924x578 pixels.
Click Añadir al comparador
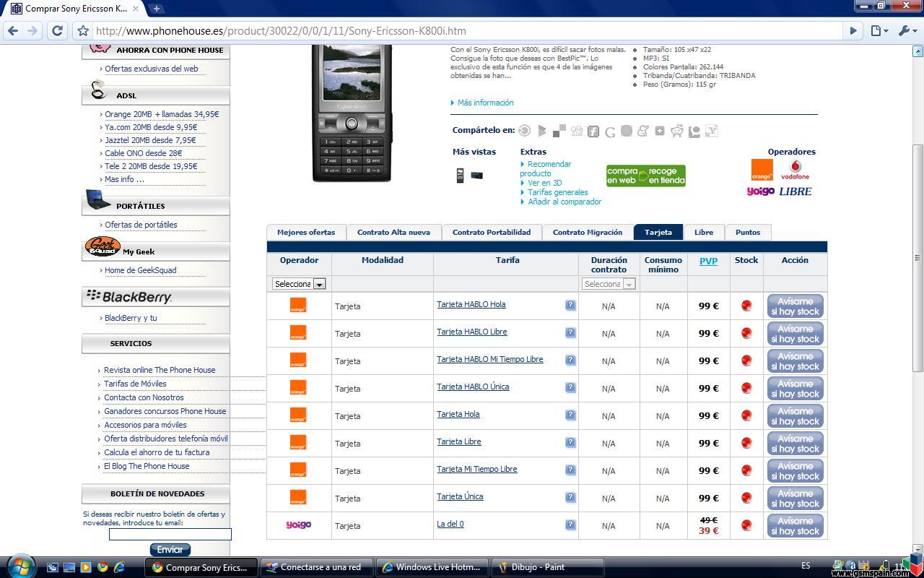point(565,202)
